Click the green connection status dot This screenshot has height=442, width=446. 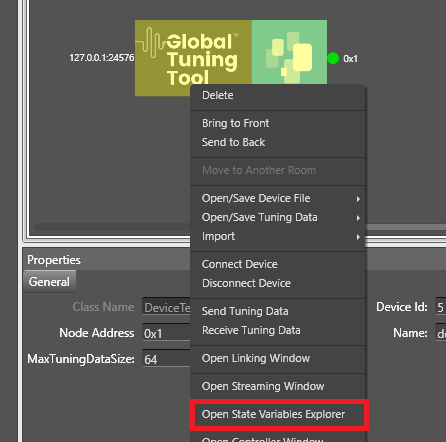(333, 58)
